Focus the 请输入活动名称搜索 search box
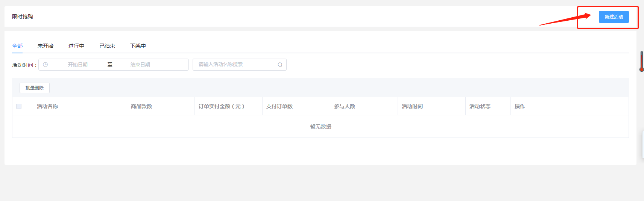This screenshot has width=644, height=201. (x=240, y=65)
